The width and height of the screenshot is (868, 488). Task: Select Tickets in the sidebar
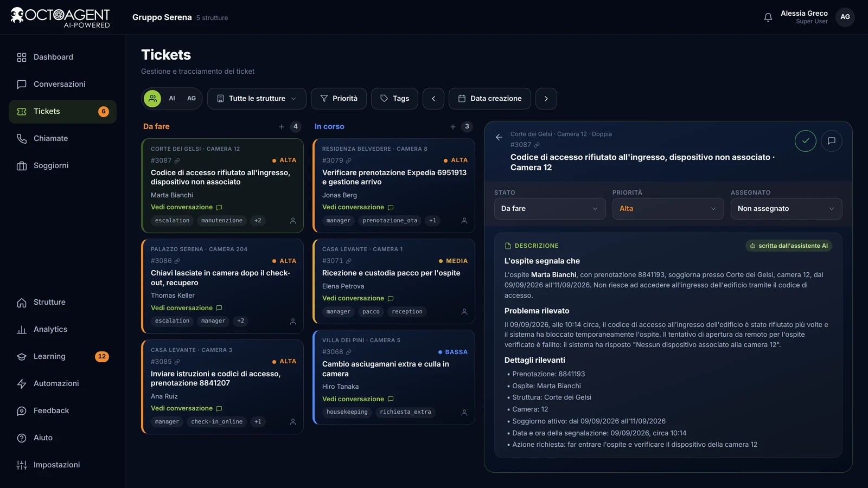click(x=62, y=112)
